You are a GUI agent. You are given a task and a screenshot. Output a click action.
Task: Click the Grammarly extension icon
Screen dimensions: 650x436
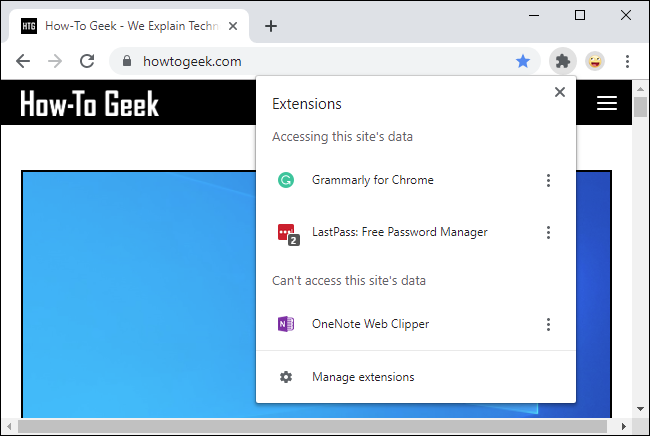(x=286, y=181)
